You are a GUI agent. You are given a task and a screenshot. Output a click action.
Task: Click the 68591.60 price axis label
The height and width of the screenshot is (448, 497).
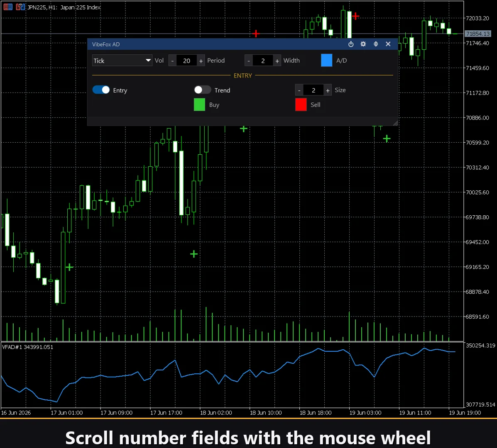click(x=477, y=317)
